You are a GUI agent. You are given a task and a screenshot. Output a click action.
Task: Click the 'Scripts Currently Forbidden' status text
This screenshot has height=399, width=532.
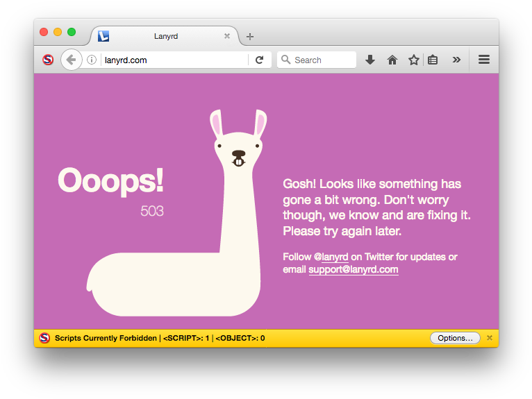click(106, 338)
